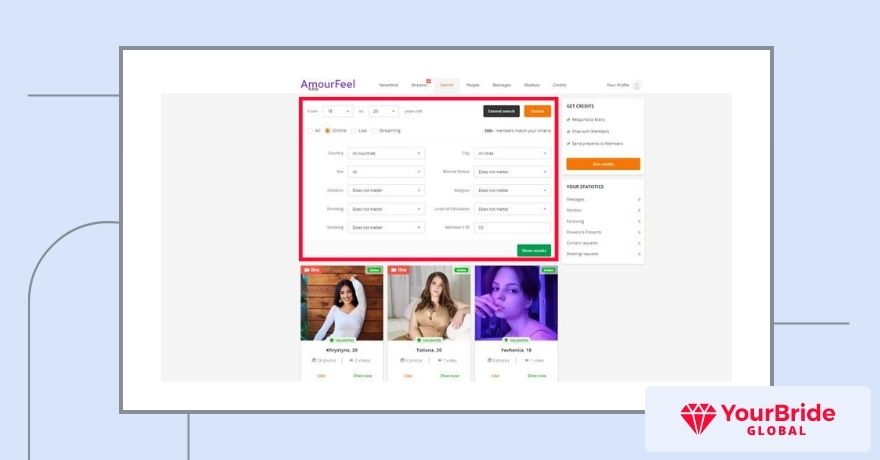Click the orange Get credits button
The height and width of the screenshot is (460, 880).
tap(603, 164)
